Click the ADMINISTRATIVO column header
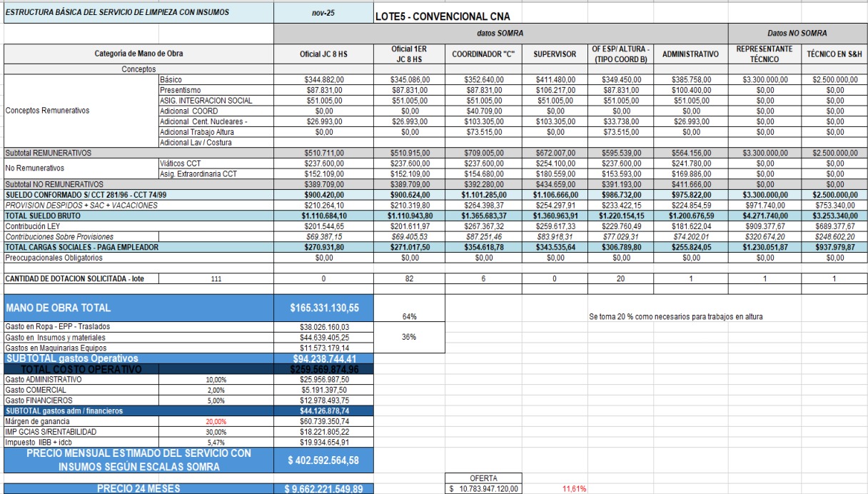The height and width of the screenshot is (494, 868). (x=690, y=54)
